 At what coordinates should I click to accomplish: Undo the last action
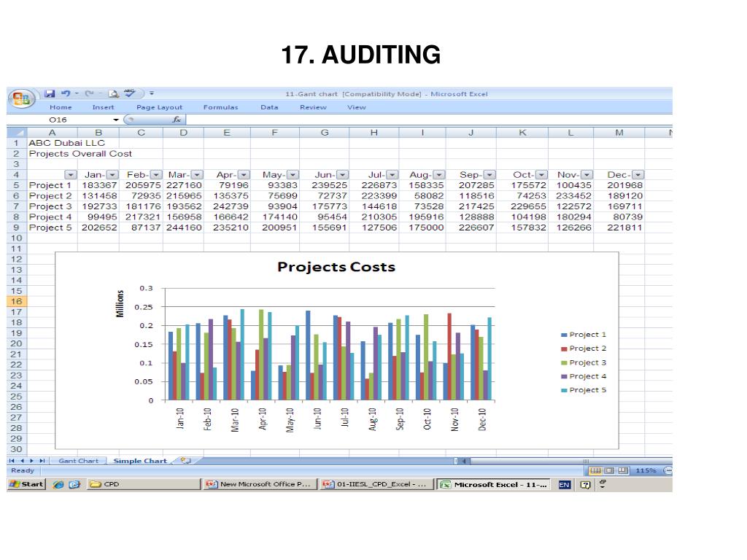[x=65, y=93]
